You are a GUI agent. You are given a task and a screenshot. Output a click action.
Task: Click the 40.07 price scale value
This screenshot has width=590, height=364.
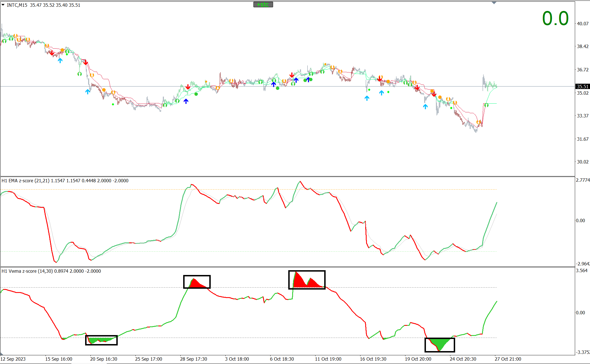pos(582,24)
